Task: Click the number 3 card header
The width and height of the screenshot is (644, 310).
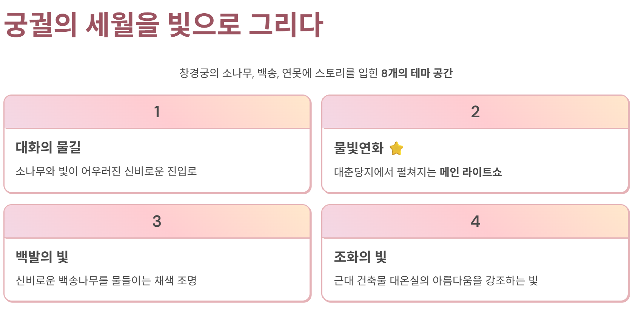Action: click(157, 222)
